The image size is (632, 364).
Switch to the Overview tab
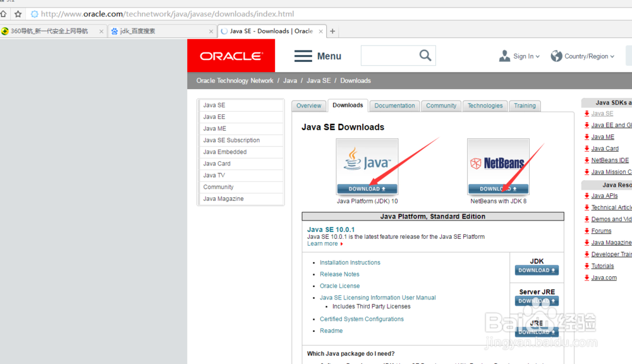(x=309, y=106)
